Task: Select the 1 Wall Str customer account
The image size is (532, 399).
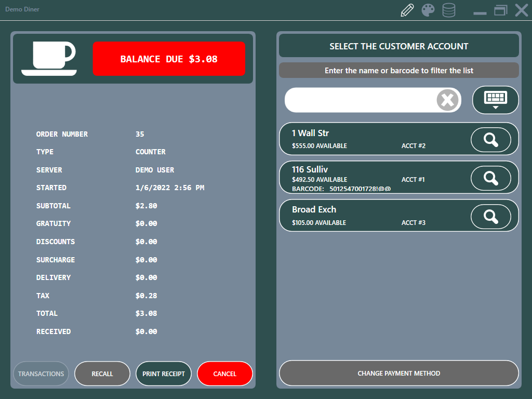Action: [364, 139]
